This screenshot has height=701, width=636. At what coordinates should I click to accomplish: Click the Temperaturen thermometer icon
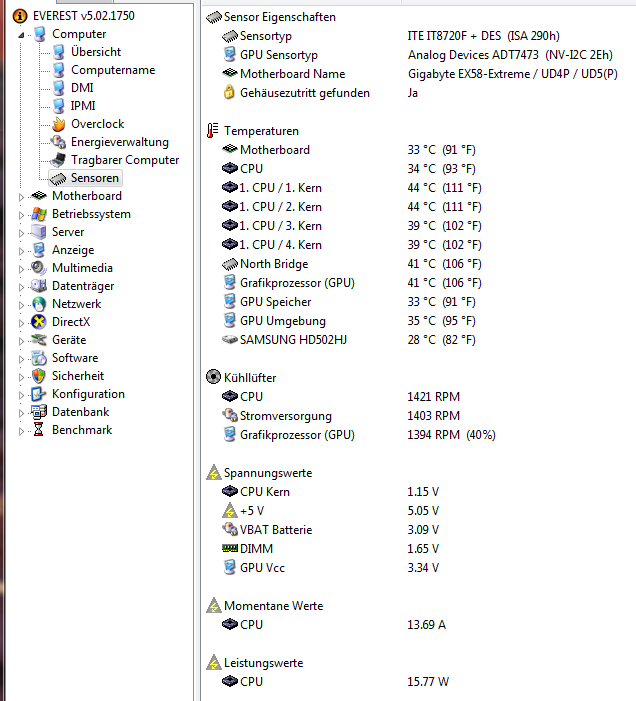(x=213, y=131)
